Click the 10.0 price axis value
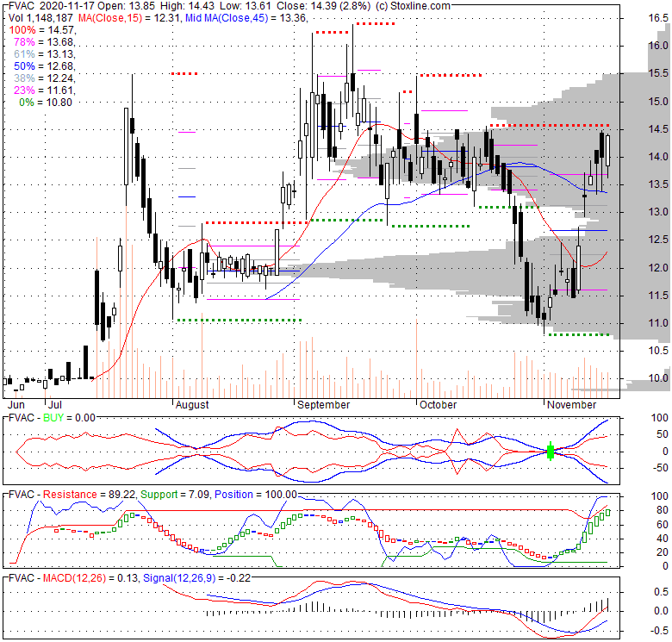The height and width of the screenshot is (642, 672). [658, 378]
